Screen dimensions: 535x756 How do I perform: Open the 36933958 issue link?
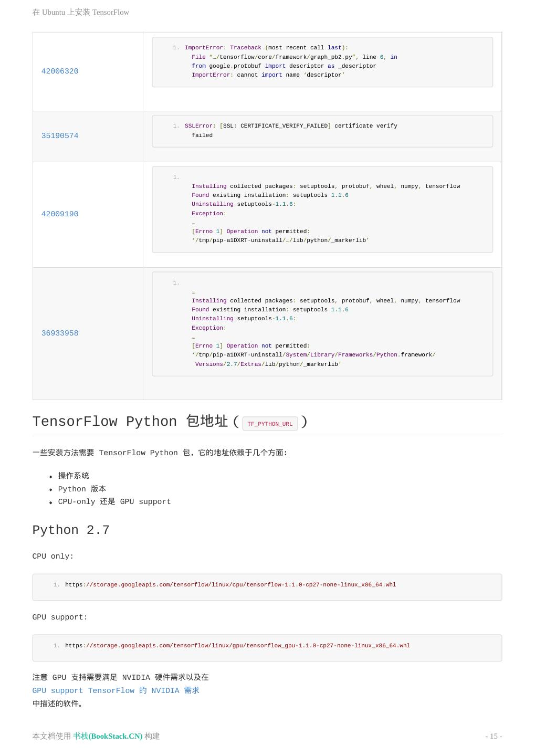[x=60, y=333]
